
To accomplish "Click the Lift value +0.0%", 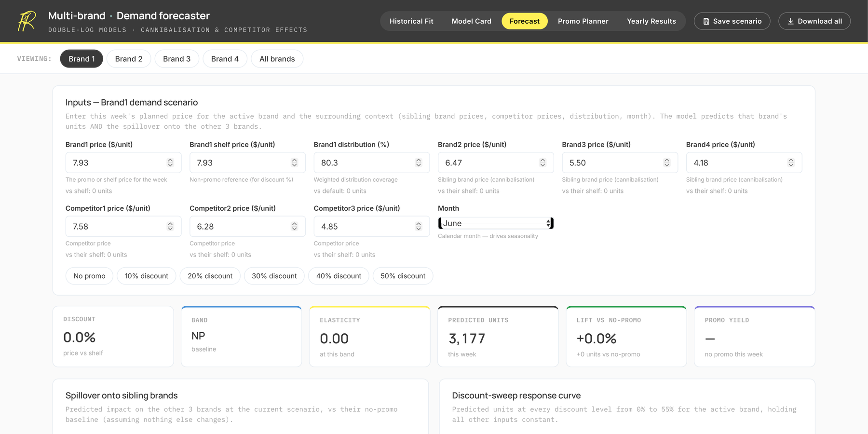I will point(597,339).
